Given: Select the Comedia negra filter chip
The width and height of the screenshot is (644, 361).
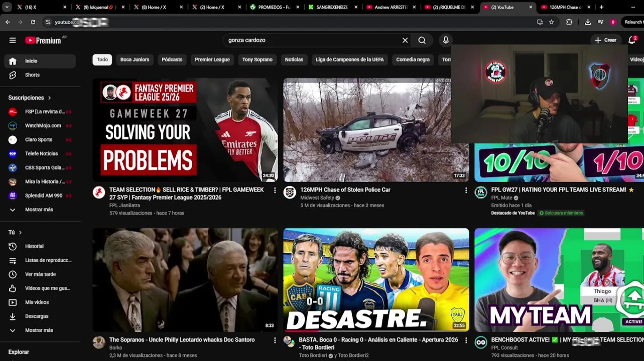Looking at the screenshot, I should click(x=413, y=60).
